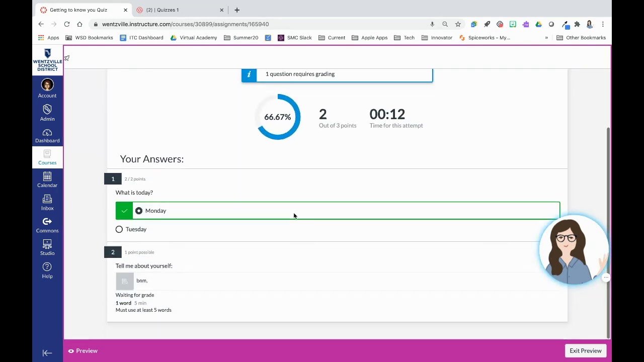Launch the Studio icon in sidebar
The height and width of the screenshot is (362, 644).
47,244
